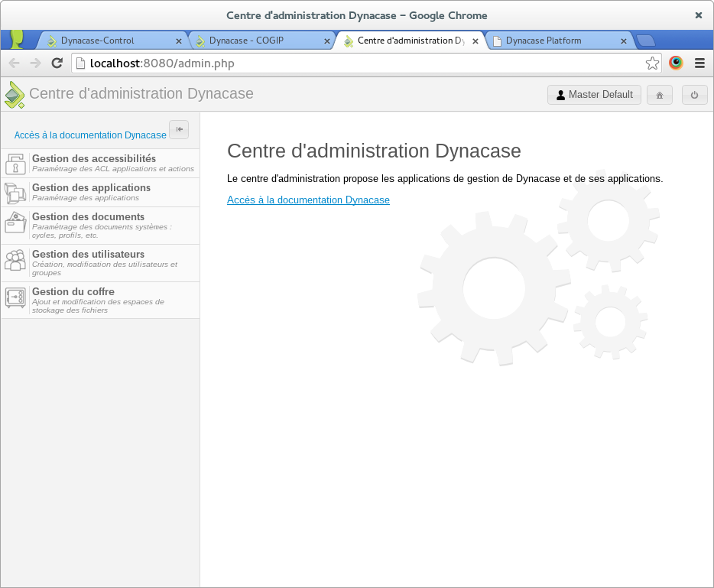Open Gestion des accessibilités lock icon
Screen dimensions: 714x588
pyautogui.click(x=15, y=164)
